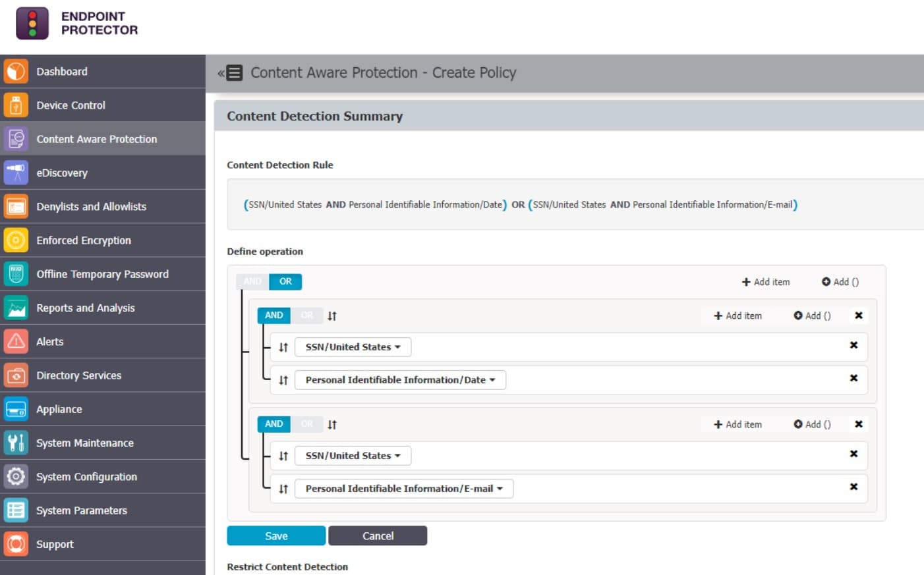Click the Endpoint Protector traffic light logo

click(32, 24)
